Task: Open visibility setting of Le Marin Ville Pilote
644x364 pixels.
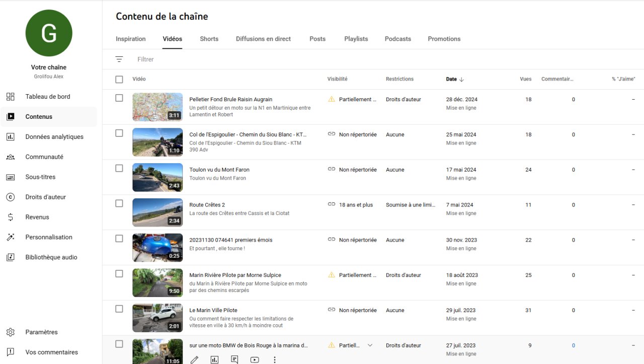Action: click(x=357, y=310)
